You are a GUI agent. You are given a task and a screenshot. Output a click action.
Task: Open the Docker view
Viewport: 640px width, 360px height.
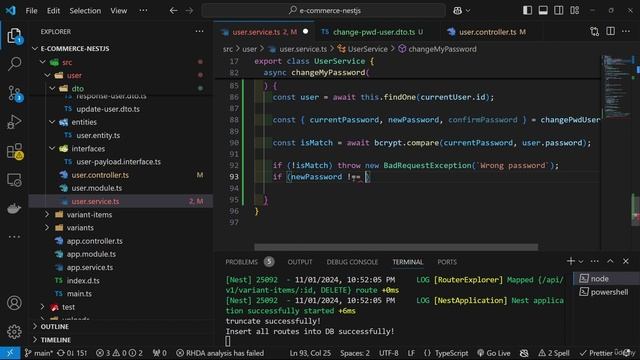[x=14, y=208]
